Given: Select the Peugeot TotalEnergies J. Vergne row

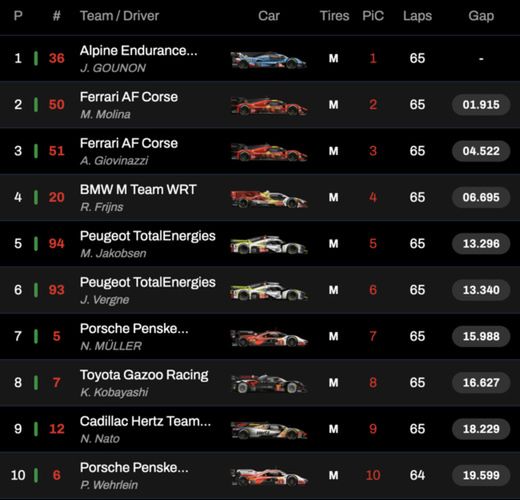Looking at the screenshot, I should 260,290.
